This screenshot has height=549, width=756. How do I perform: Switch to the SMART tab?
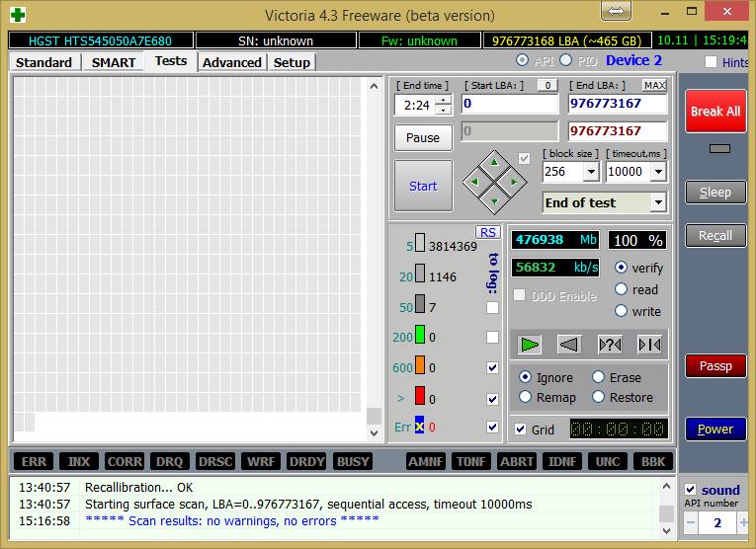(x=114, y=62)
